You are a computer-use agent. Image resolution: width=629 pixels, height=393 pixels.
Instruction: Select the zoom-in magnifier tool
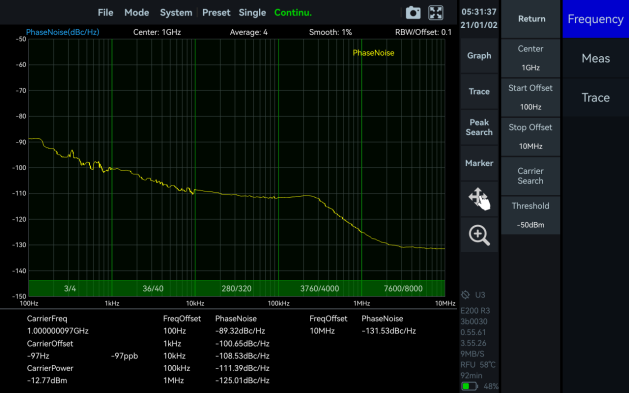(479, 235)
